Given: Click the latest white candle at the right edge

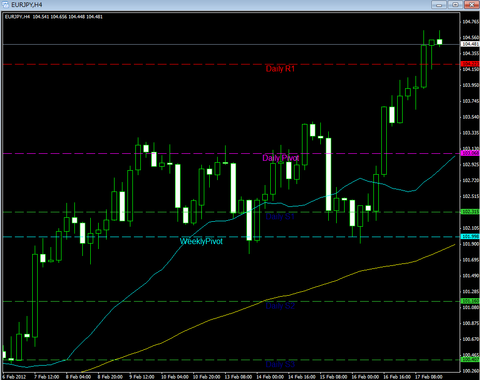Looking at the screenshot, I should pos(440,42).
